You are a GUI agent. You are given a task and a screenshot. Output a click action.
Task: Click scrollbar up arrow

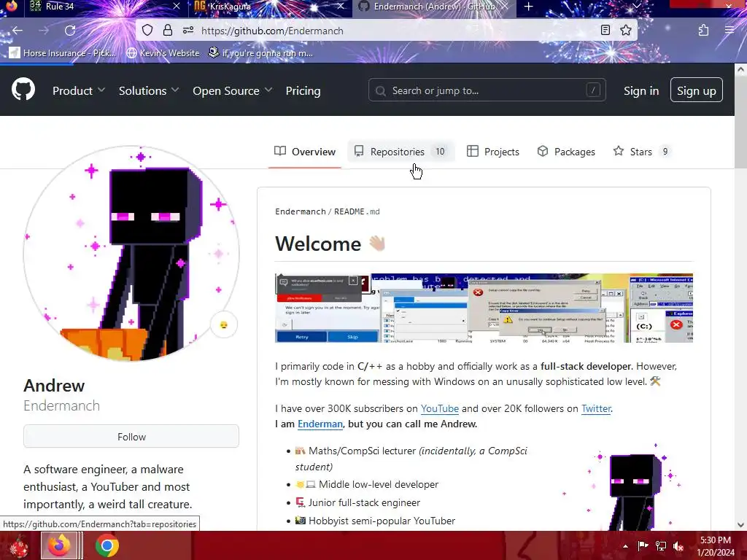click(740, 69)
